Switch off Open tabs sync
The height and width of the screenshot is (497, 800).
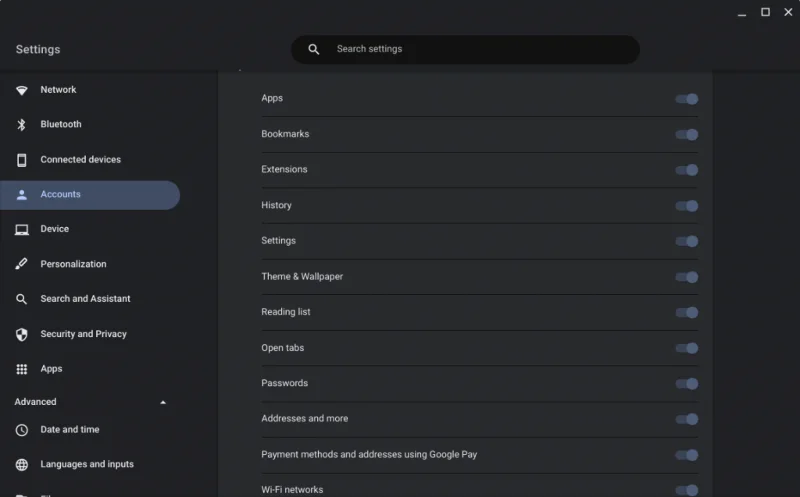click(x=687, y=348)
